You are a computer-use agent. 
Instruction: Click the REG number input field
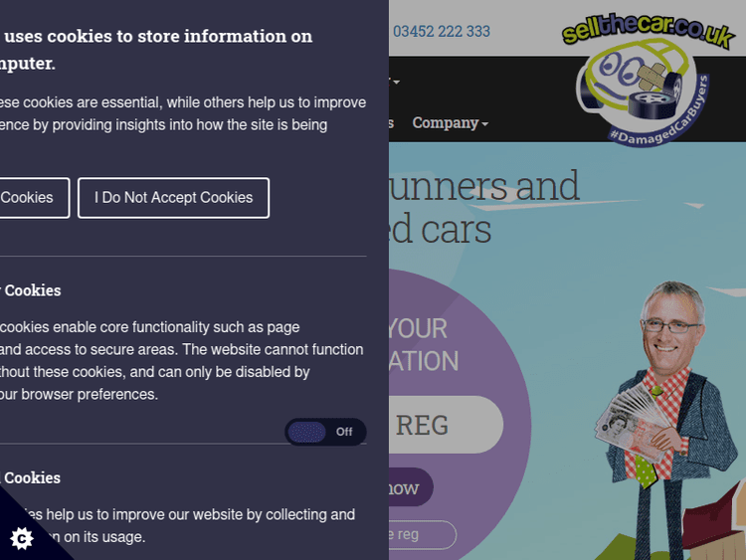(446, 425)
